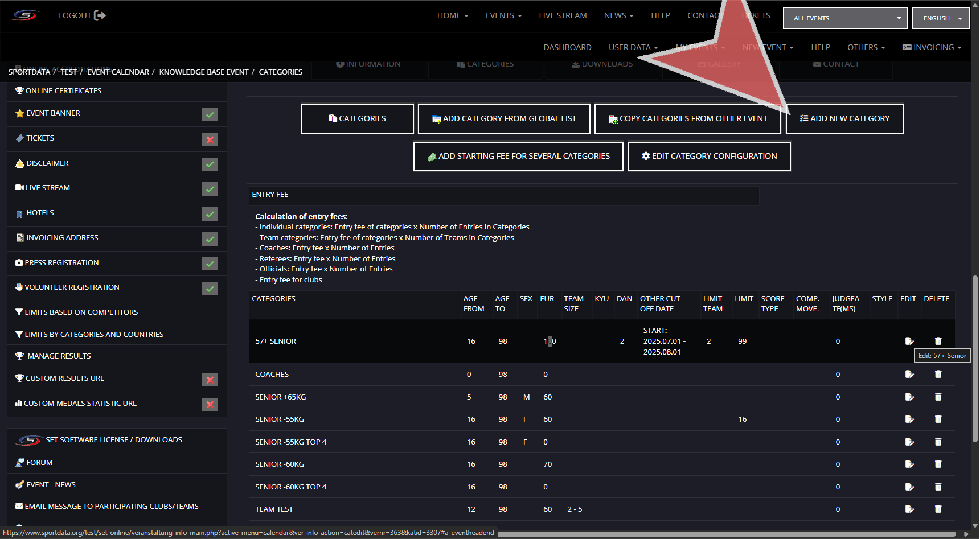The height and width of the screenshot is (539, 980).
Task: Open the Dashboard menu item
Action: [567, 47]
